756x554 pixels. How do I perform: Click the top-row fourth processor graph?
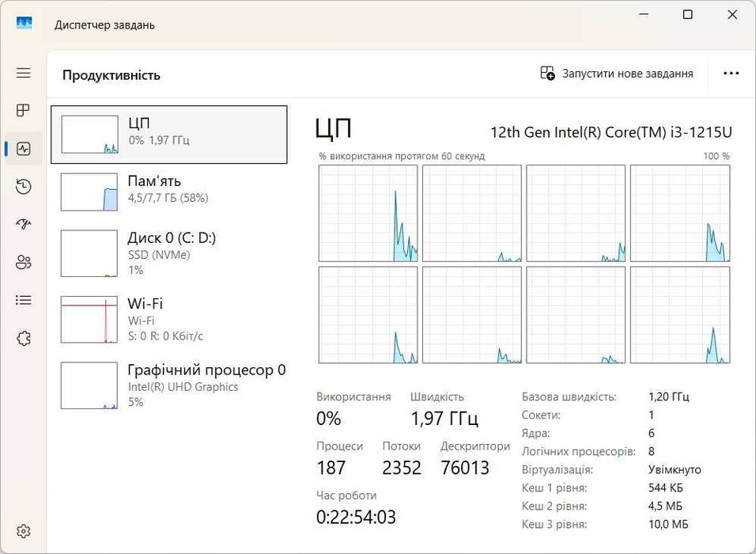pos(680,214)
